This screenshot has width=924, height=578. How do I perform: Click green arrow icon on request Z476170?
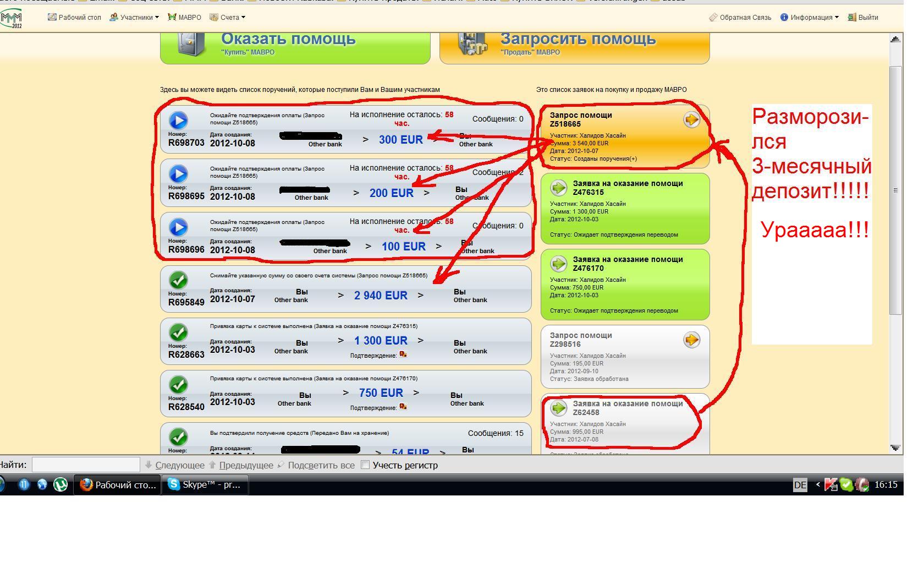click(x=559, y=264)
